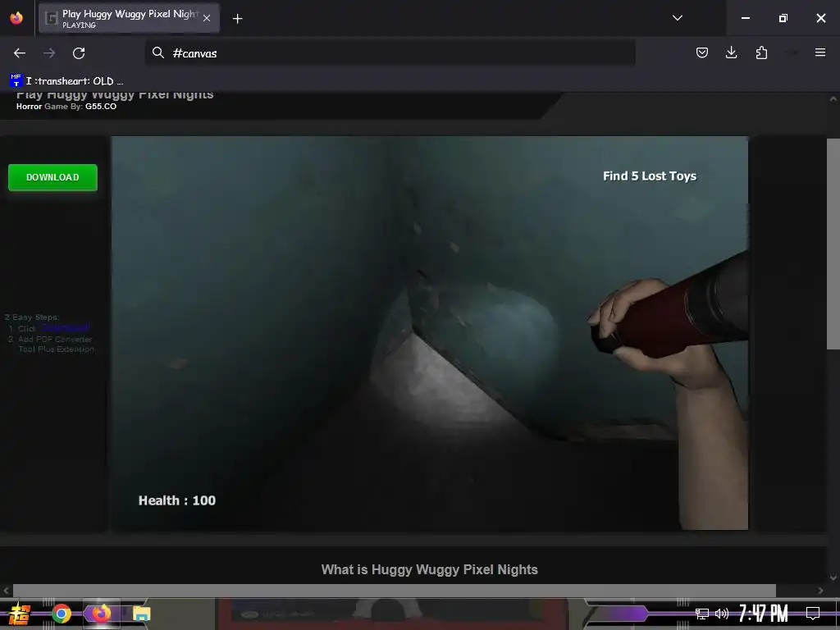The height and width of the screenshot is (630, 840).
Task: Focus the address bar showing #canvas
Action: [390, 53]
